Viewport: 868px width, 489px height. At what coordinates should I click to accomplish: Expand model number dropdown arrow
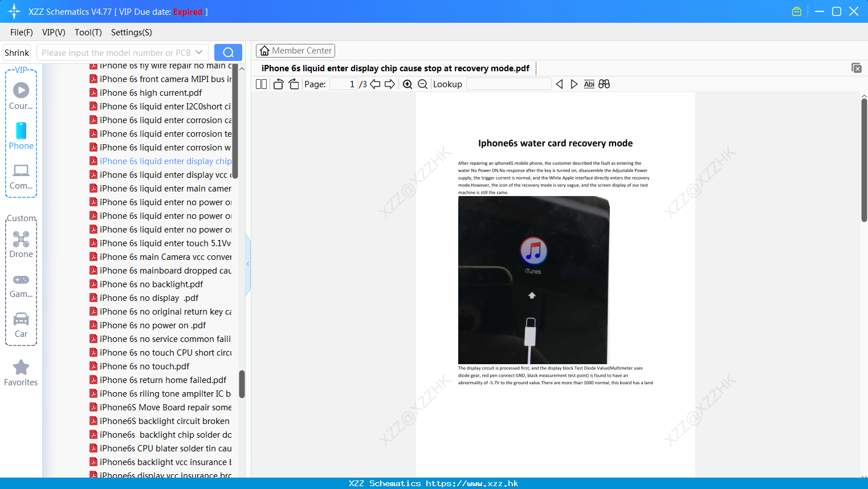pos(199,52)
